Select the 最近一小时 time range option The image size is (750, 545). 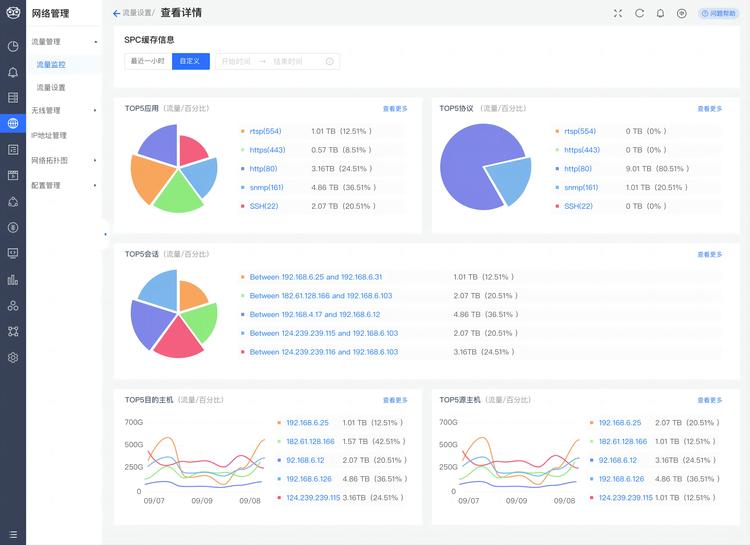click(148, 61)
